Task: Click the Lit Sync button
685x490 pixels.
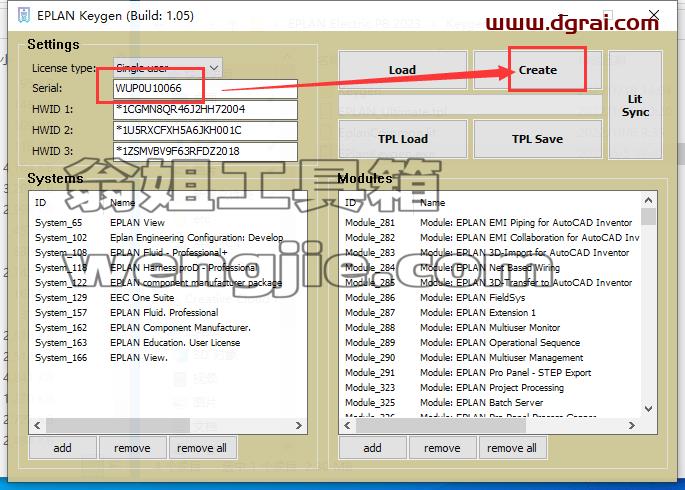Action: click(635, 105)
